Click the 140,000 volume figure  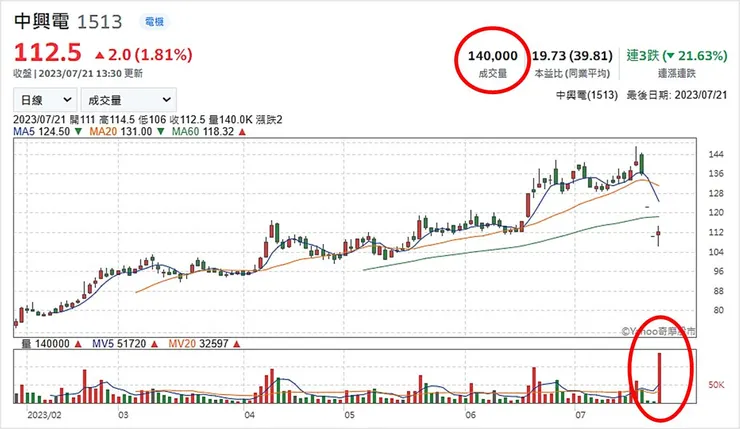(493, 56)
